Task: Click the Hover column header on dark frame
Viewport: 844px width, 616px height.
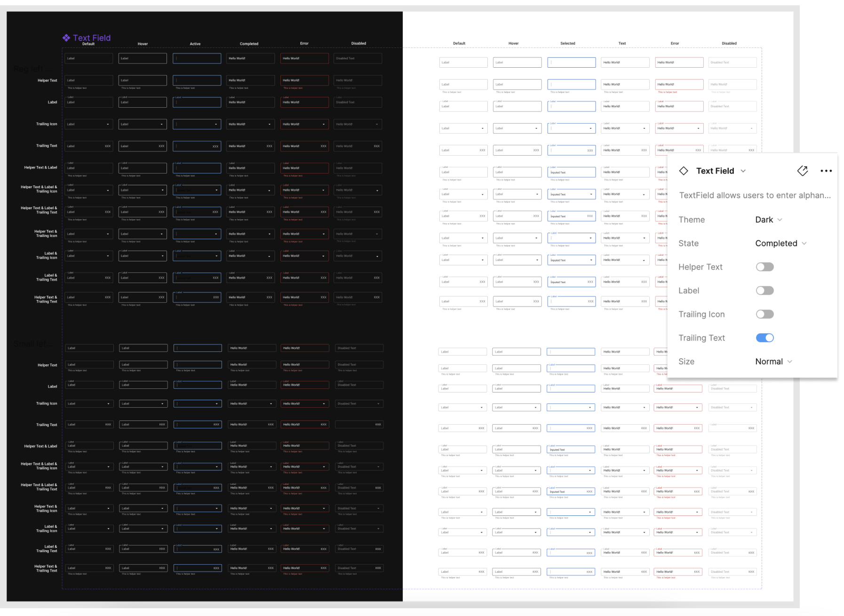Action: click(x=143, y=44)
